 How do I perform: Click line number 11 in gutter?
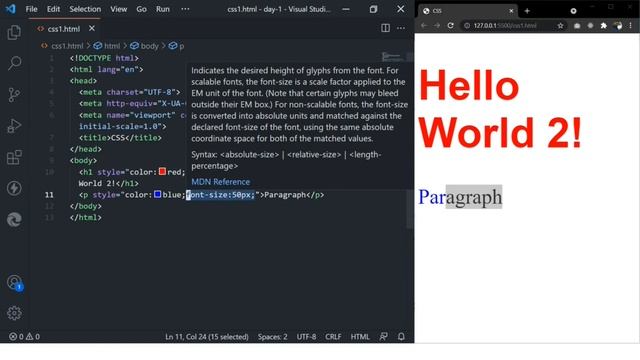[x=49, y=195]
